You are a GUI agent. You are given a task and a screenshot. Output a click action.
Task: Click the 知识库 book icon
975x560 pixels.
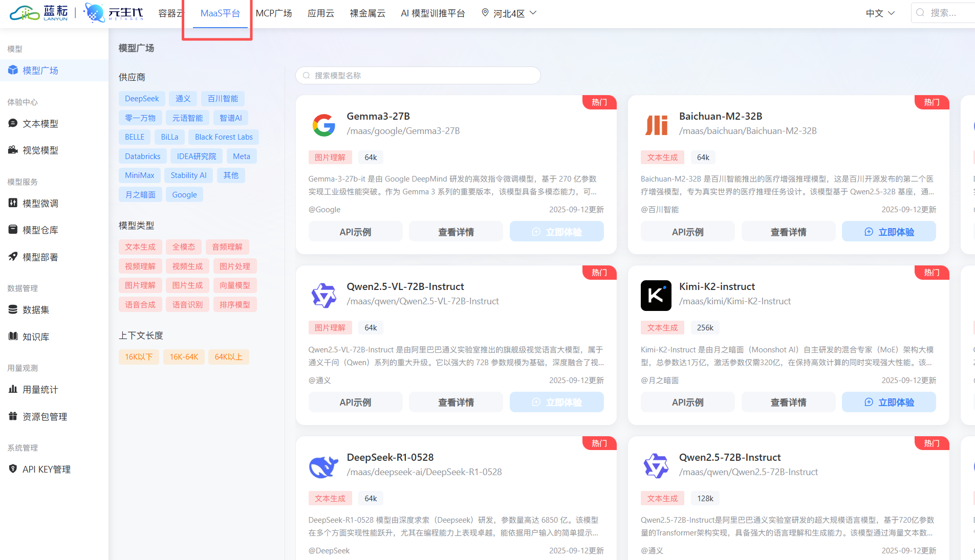click(13, 337)
